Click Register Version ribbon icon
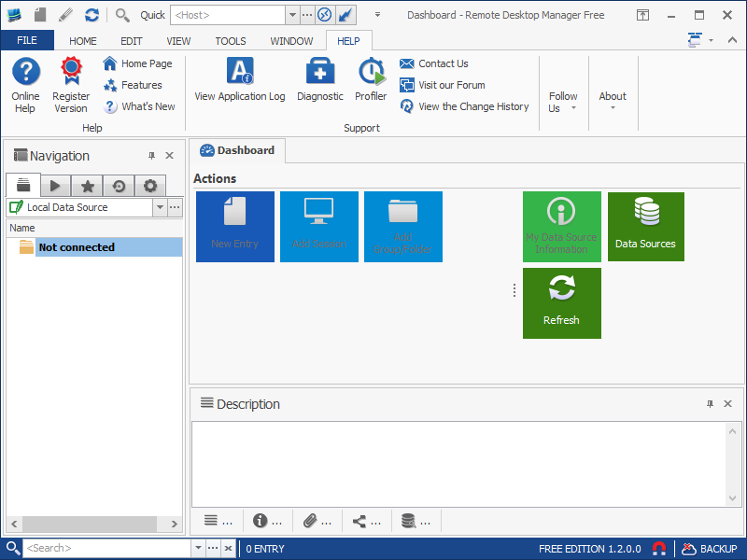Viewport: 747px width, 560px height. 71,85
